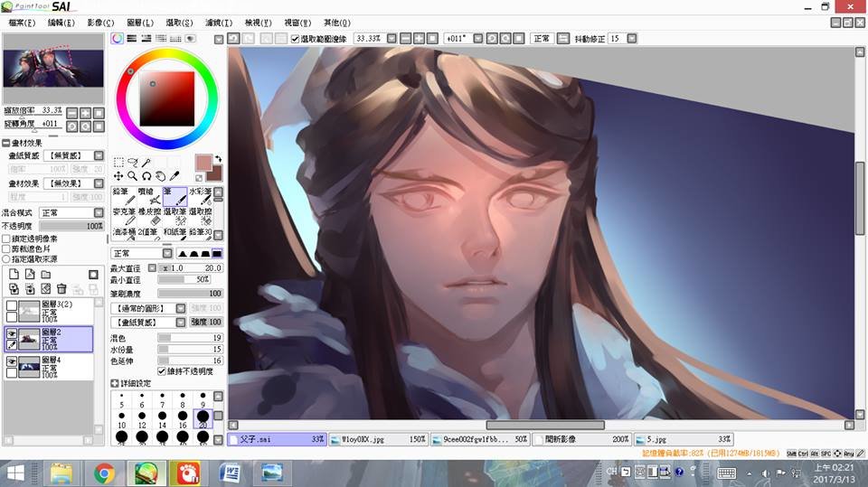Choose the 水彩筆 watercolor brush
The width and height of the screenshot is (868, 487).
[201, 196]
